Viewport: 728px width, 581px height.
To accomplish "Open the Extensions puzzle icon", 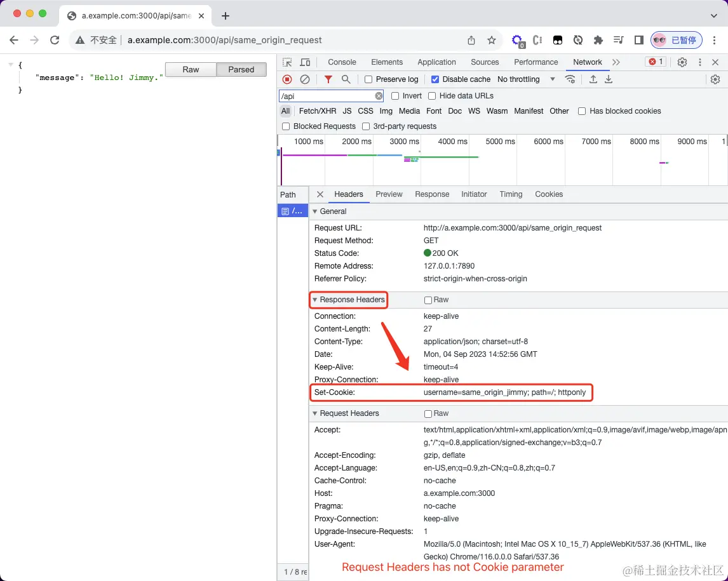I will 598,41.
